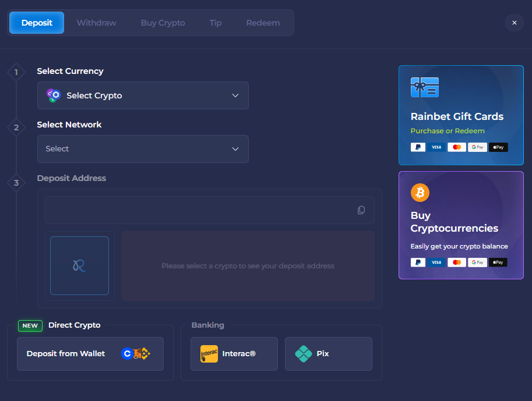
Task: Open the Select Crypto currency dropdown
Action: pyautogui.click(x=143, y=95)
